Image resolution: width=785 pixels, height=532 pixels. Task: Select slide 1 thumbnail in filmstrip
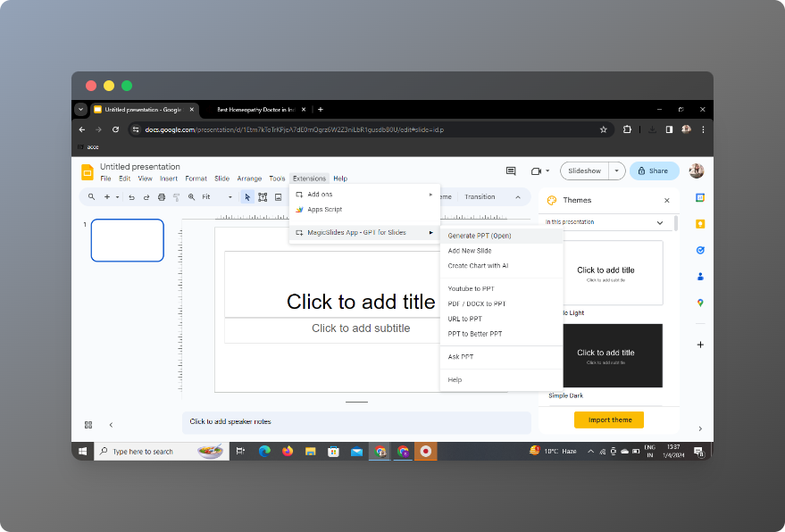(127, 240)
